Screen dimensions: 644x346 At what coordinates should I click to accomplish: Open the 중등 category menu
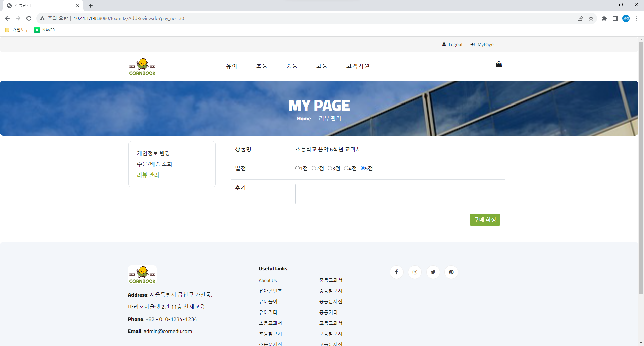(292, 66)
